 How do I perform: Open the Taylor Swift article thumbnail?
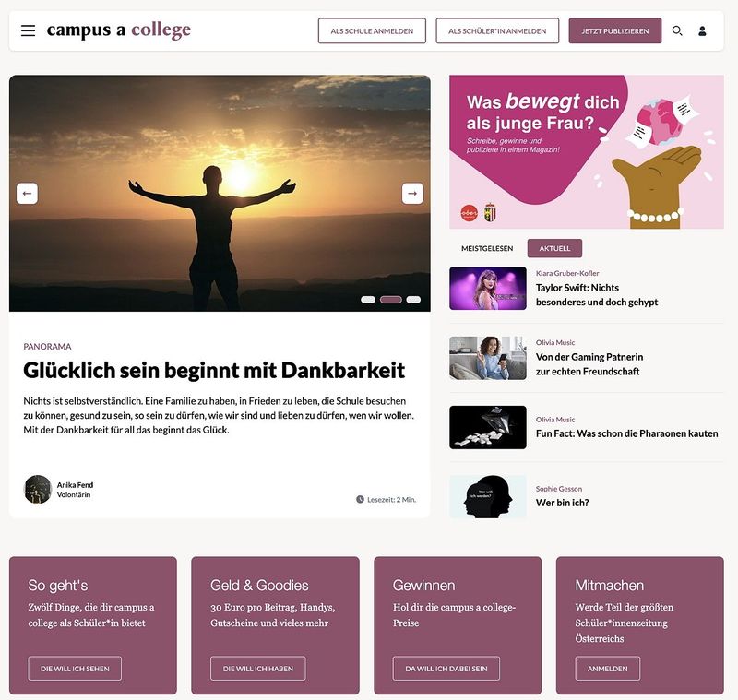coord(488,289)
